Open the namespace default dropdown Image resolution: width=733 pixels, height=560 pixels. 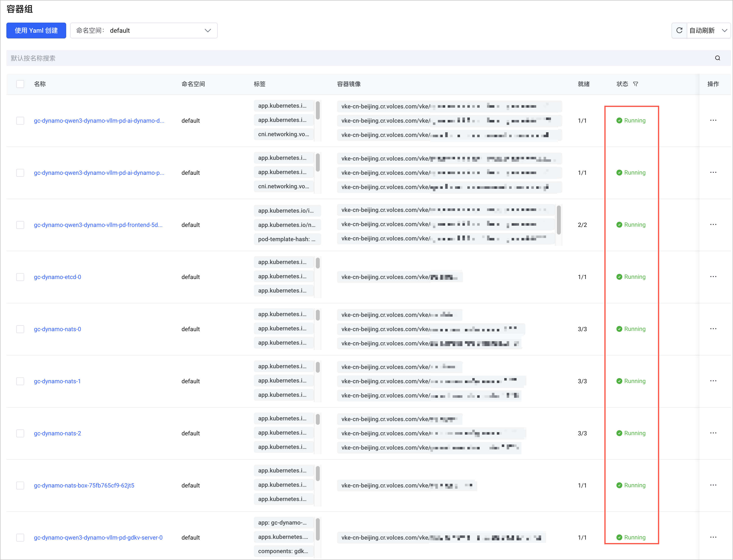pos(144,31)
